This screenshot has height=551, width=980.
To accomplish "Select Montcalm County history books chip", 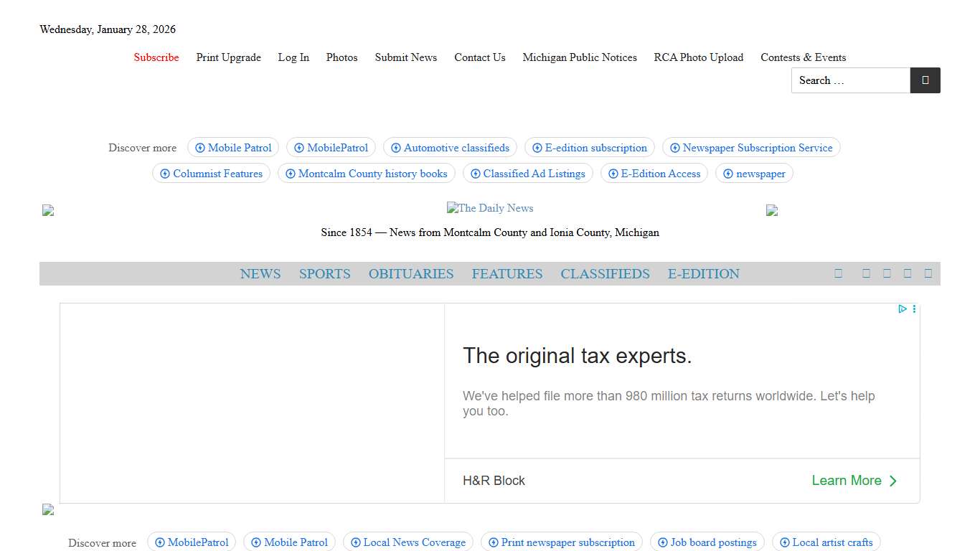I will point(366,174).
